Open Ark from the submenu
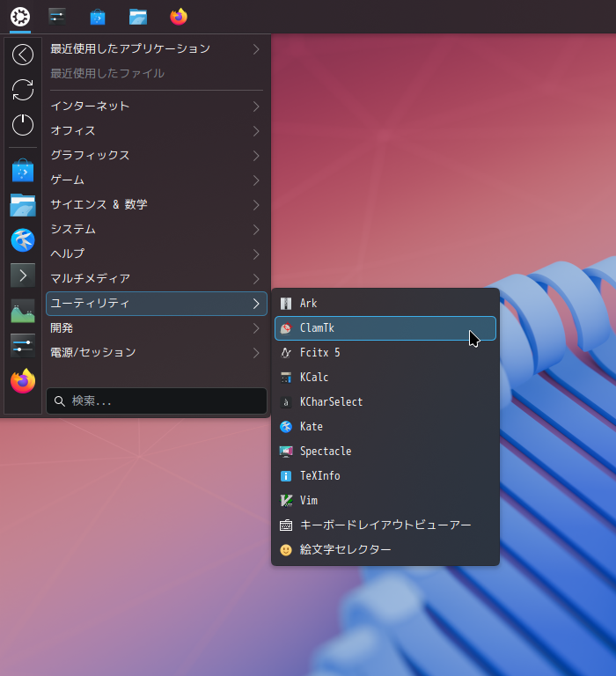The image size is (616, 676). (x=385, y=304)
